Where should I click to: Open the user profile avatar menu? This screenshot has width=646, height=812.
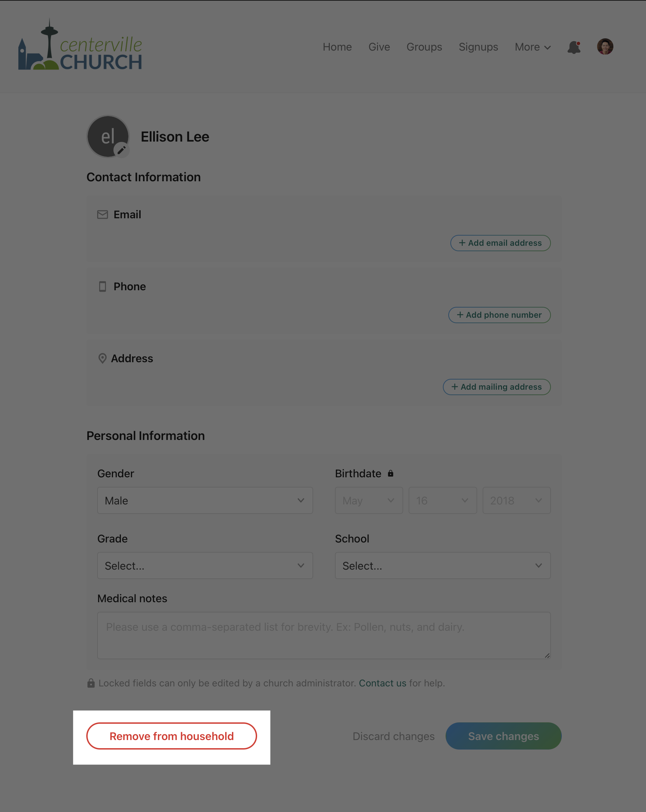click(x=605, y=47)
